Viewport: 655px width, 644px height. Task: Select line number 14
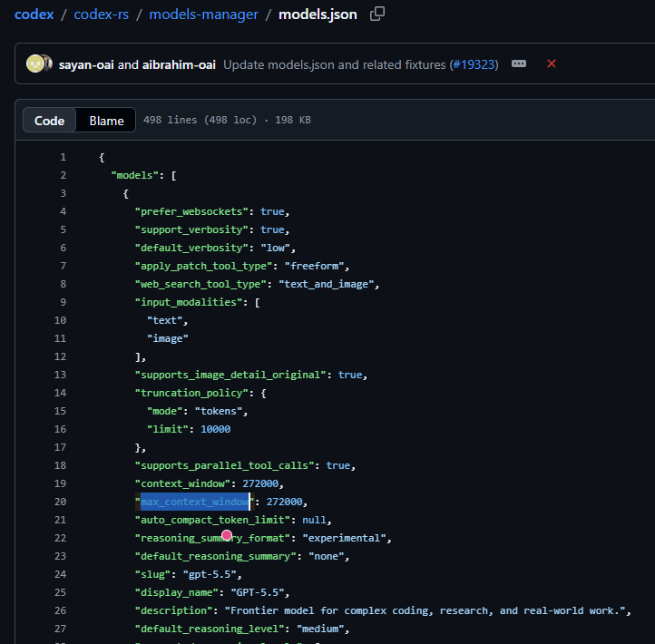click(60, 393)
